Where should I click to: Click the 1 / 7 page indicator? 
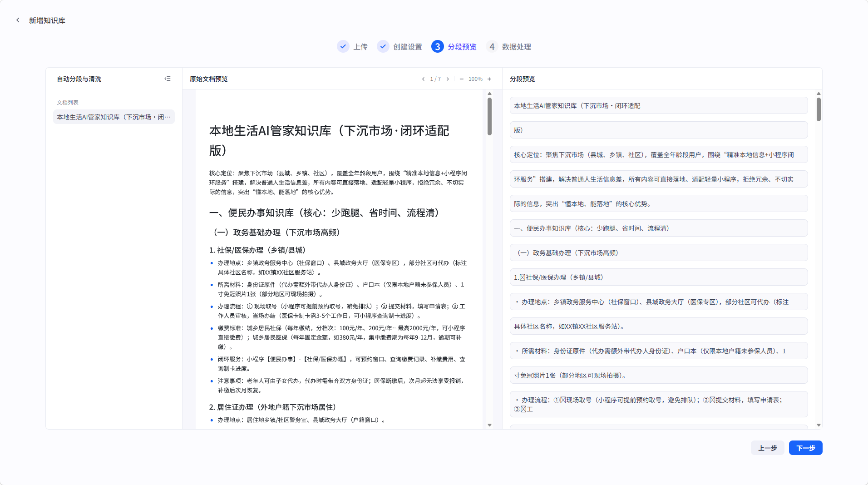[x=435, y=79]
